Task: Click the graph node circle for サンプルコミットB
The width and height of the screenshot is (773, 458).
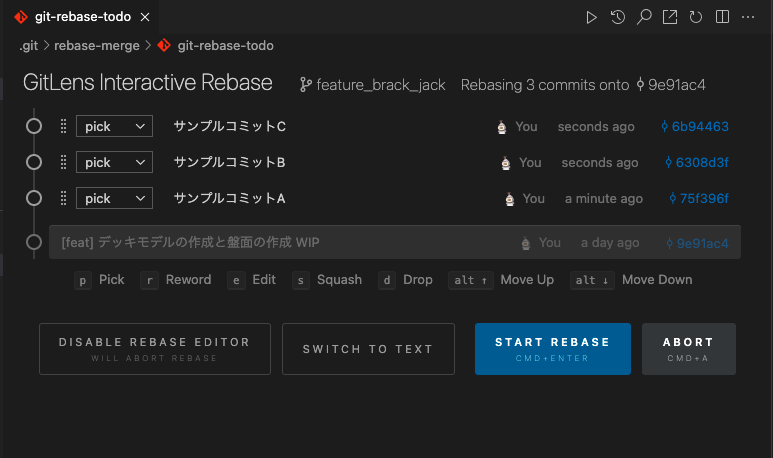Action: click(34, 162)
